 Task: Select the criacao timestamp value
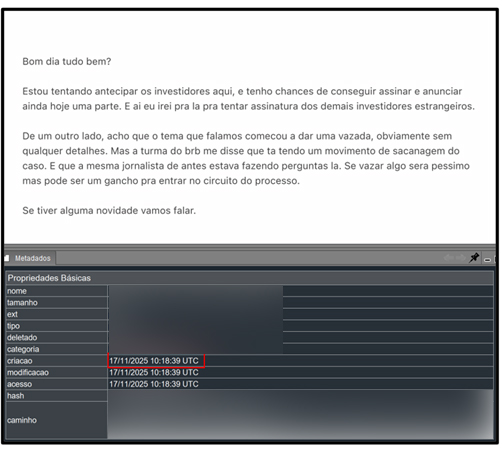pos(154,361)
